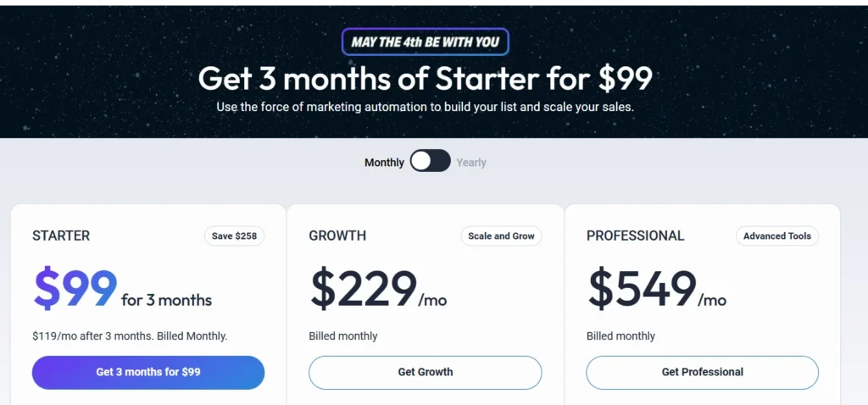Viewport: 868px width, 405px height.
Task: Click the GROWTH plan title
Action: [337, 236]
